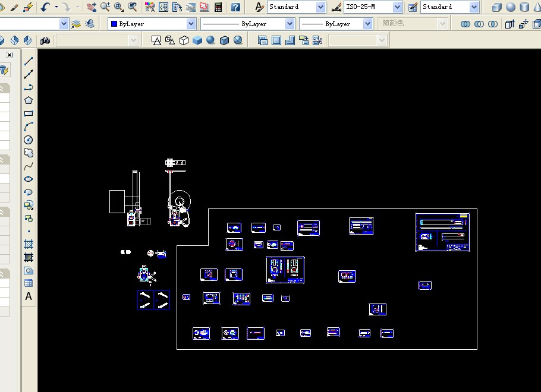The width and height of the screenshot is (541, 392).
Task: Open the Sheet Set Manager icon
Action: (x=191, y=7)
